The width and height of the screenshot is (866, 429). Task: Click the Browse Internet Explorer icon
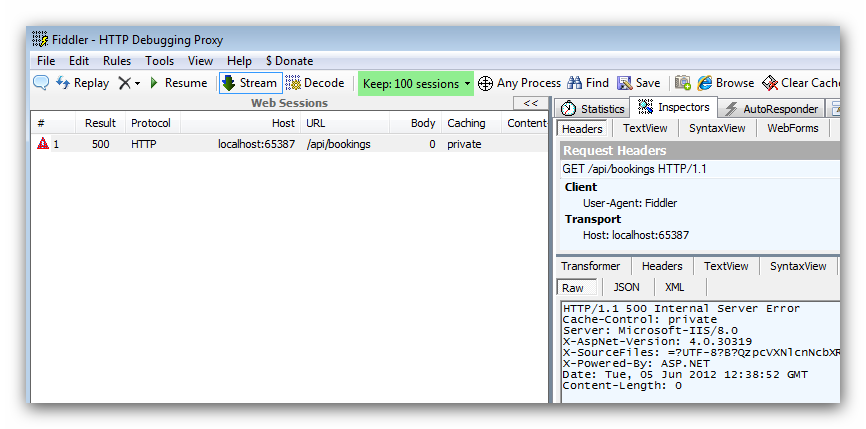tap(704, 83)
